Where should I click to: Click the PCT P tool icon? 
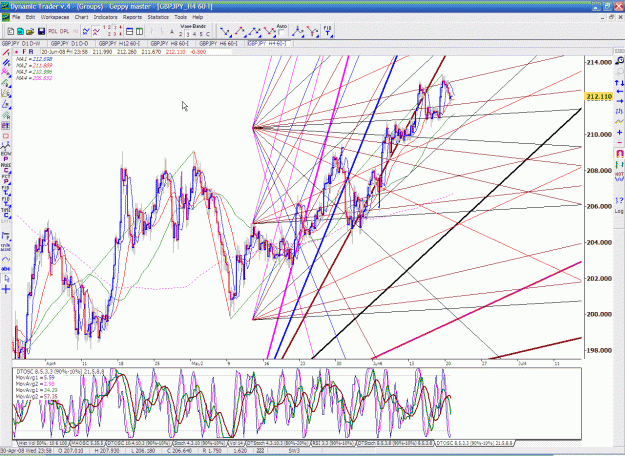click(x=6, y=179)
